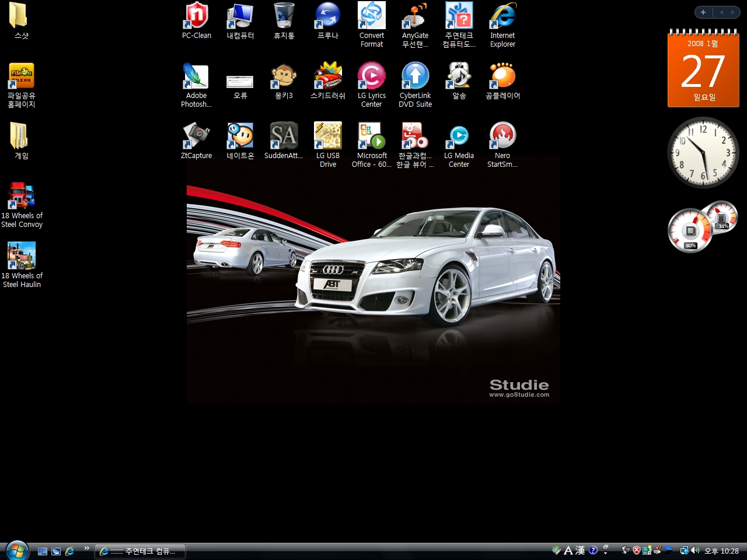747x560 pixels.
Task: Select the 네이트온 messenger icon
Action: (x=240, y=141)
